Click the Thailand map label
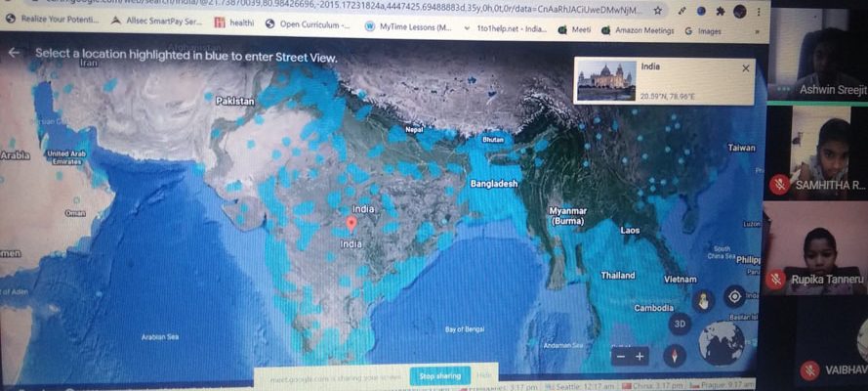868x391 pixels. tap(618, 276)
